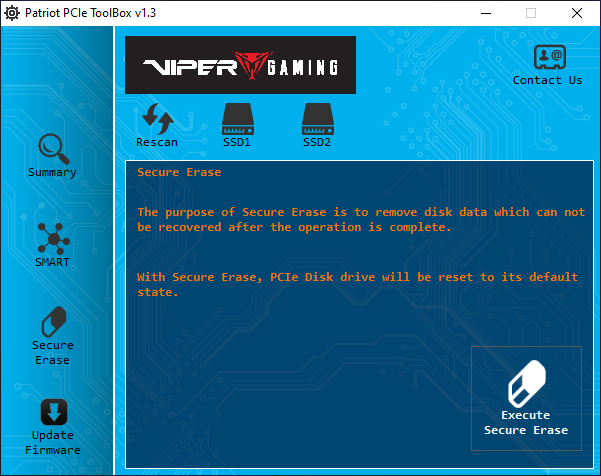Switch to the Summary label in sidebar

[x=52, y=172]
